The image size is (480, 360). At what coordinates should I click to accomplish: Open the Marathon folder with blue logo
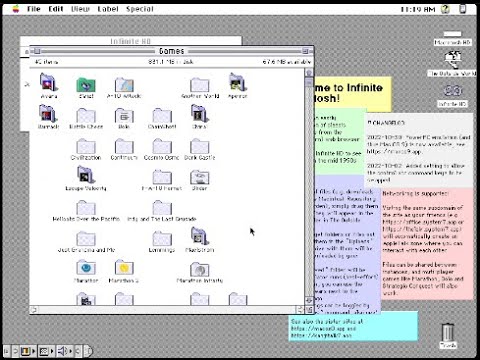coord(86,268)
